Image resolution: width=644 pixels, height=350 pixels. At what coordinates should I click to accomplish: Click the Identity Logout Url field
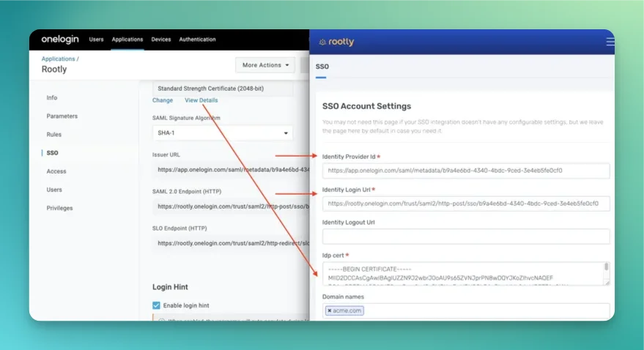pos(466,237)
